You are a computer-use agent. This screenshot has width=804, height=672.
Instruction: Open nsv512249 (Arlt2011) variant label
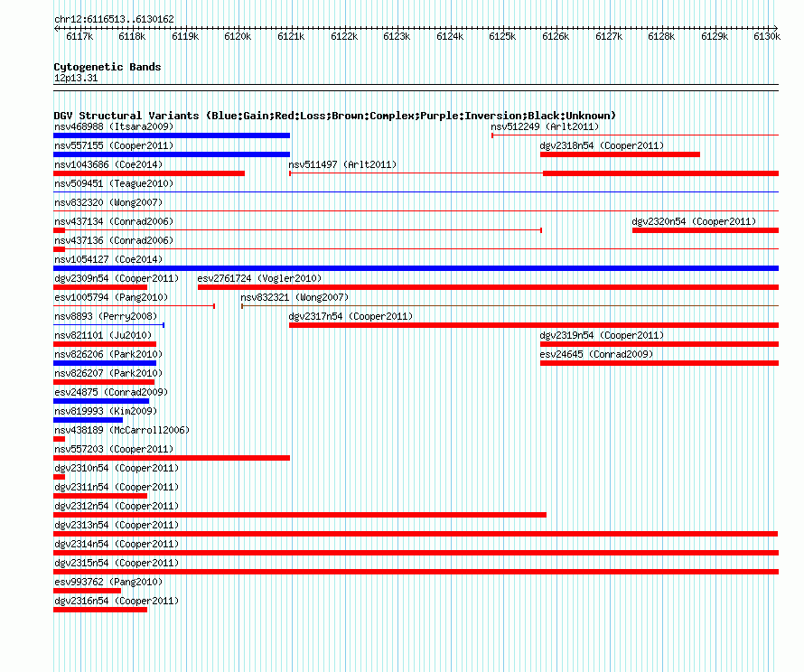(545, 126)
